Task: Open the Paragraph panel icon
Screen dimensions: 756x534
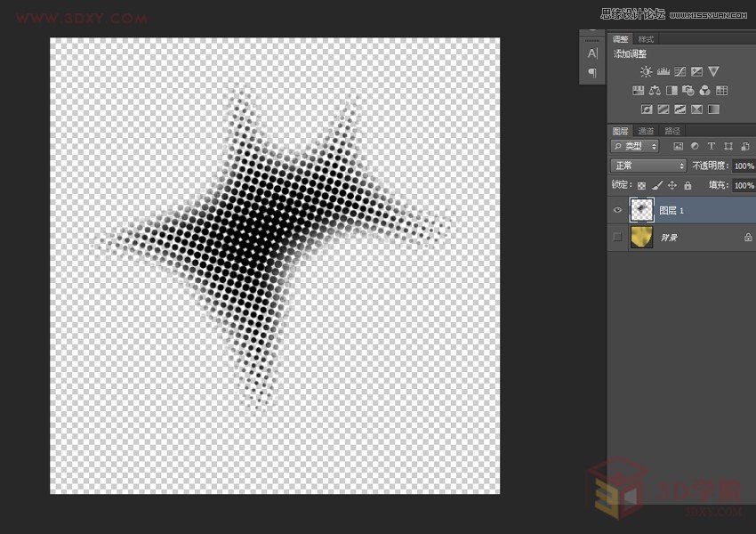Action: [x=592, y=72]
